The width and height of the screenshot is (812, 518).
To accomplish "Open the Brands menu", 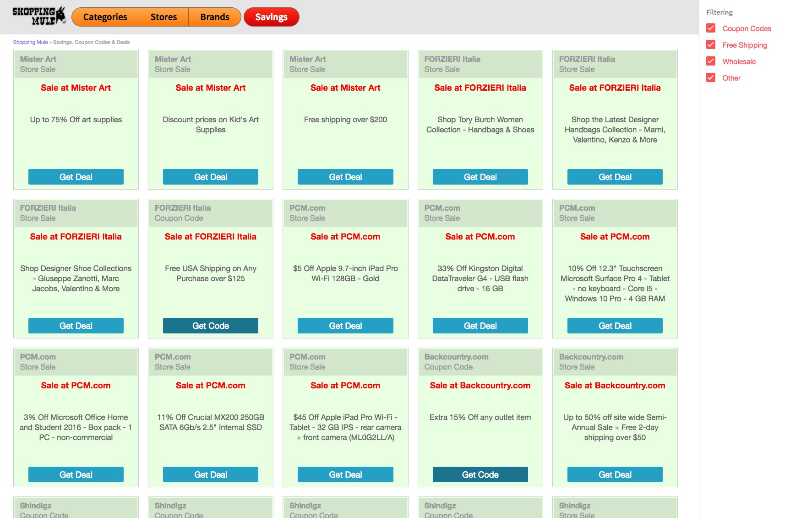I will pos(215,17).
